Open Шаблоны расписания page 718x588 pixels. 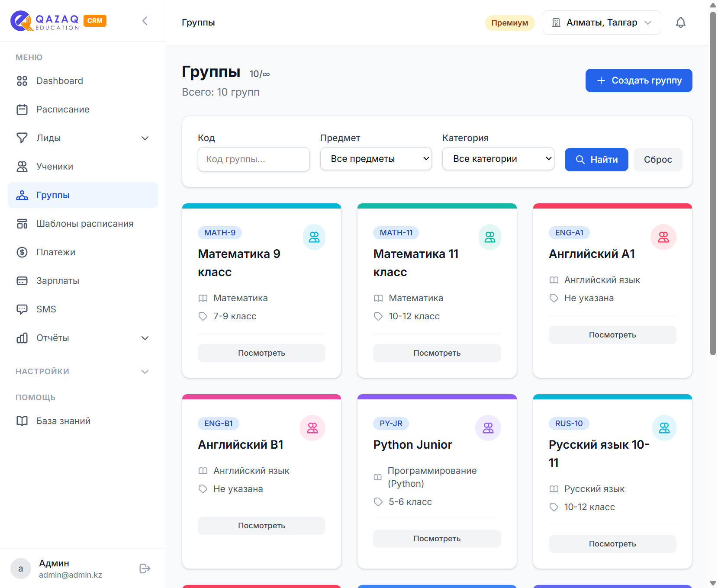tap(83, 224)
